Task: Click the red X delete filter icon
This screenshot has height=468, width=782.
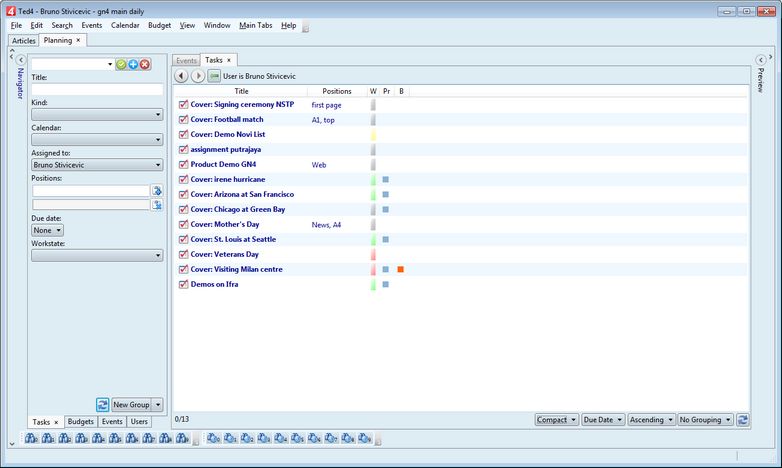Action: [145, 64]
